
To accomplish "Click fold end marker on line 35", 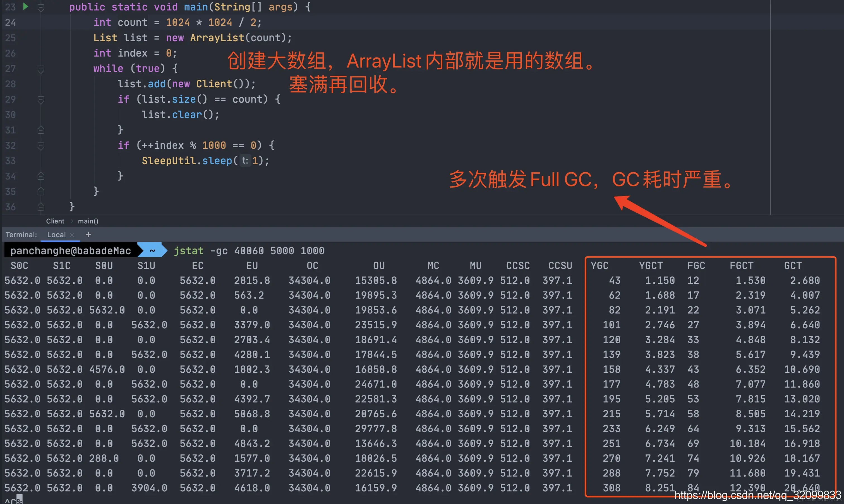I will pyautogui.click(x=41, y=192).
